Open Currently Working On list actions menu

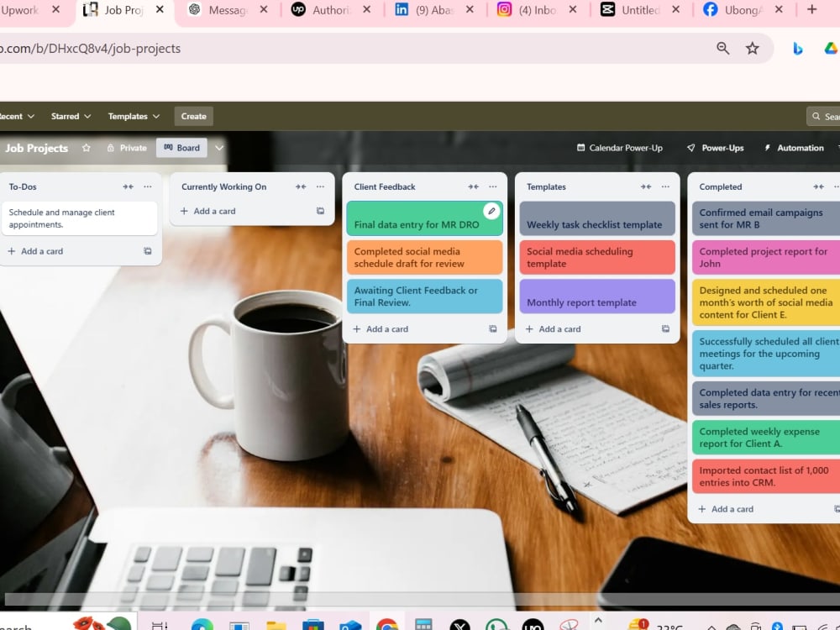(x=320, y=187)
